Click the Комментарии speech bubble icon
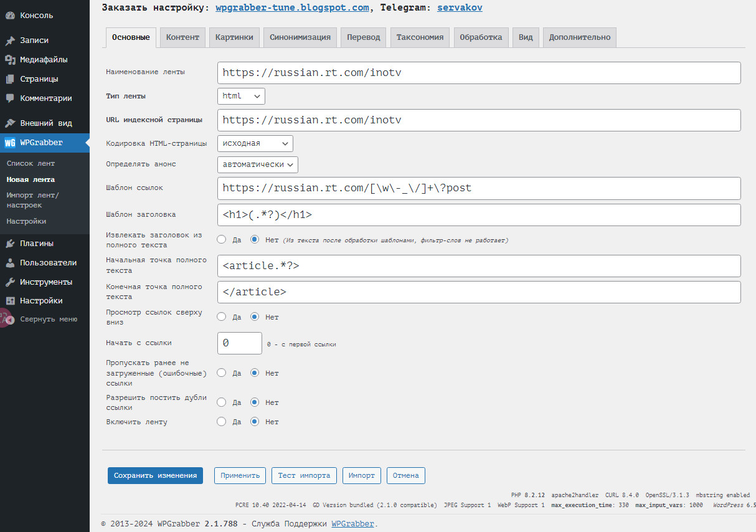 click(x=10, y=98)
